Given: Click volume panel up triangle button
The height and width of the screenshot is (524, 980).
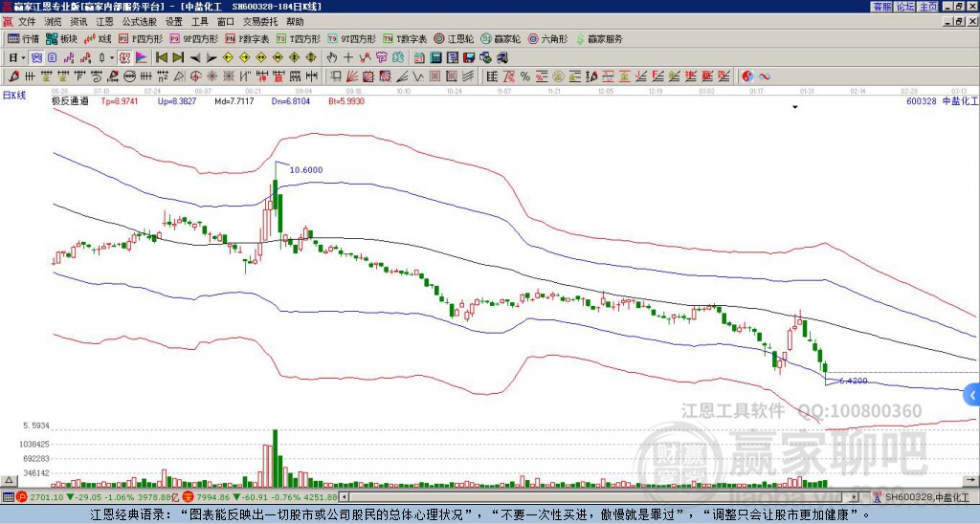Looking at the screenshot, I should [9, 480].
